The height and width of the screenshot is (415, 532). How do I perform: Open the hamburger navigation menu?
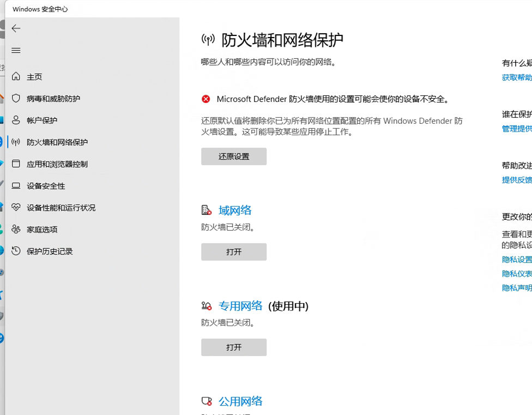click(x=16, y=51)
